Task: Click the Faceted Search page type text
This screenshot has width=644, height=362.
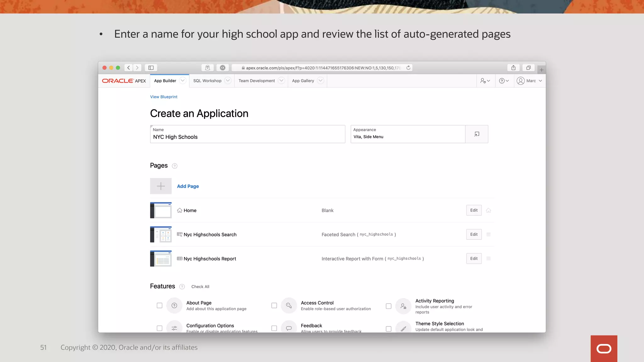Action: click(x=358, y=235)
